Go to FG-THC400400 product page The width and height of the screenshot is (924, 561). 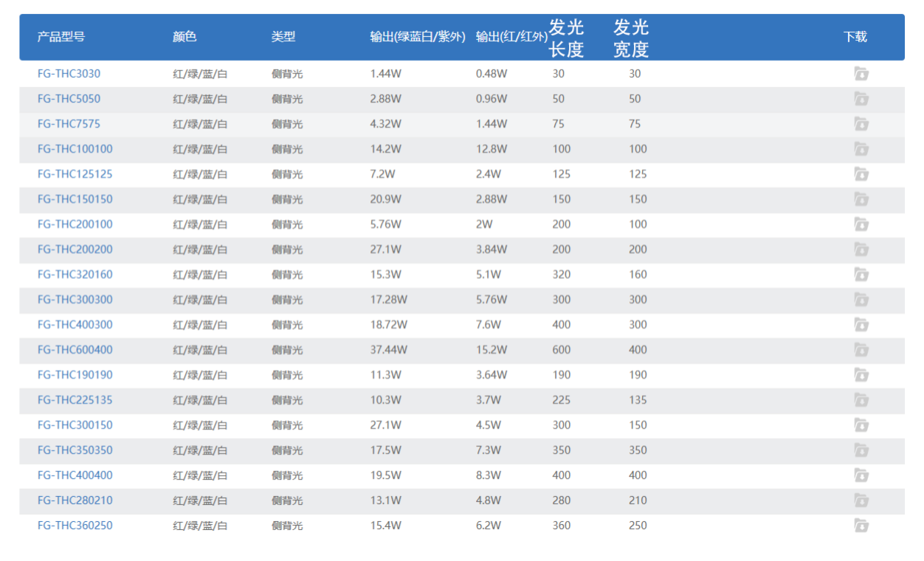(x=75, y=475)
